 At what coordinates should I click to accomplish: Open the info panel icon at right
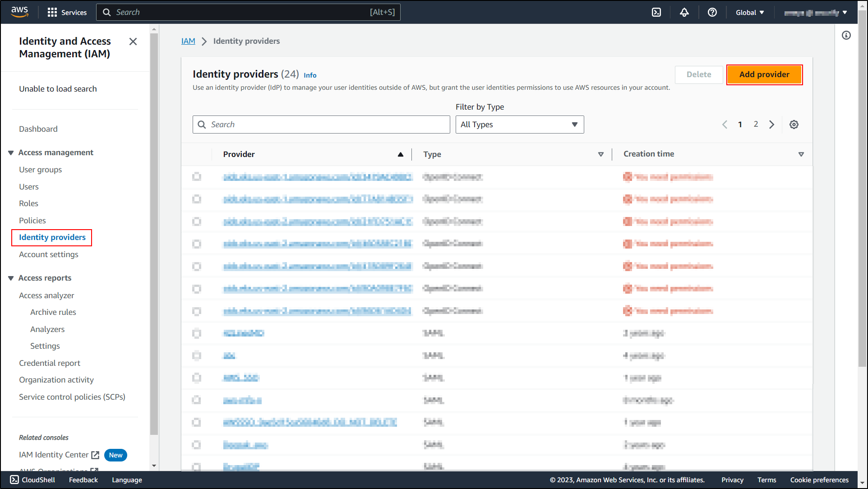click(846, 35)
